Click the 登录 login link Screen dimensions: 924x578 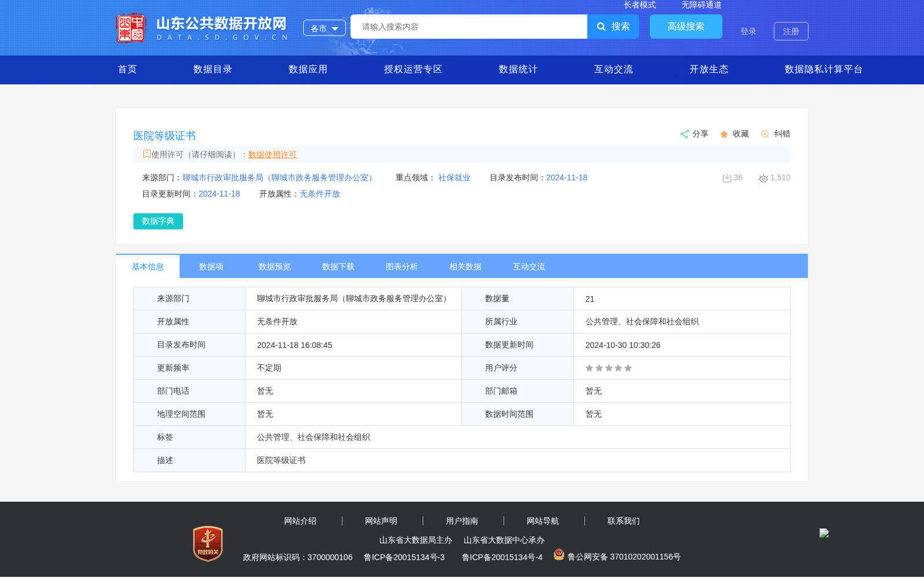point(748,31)
